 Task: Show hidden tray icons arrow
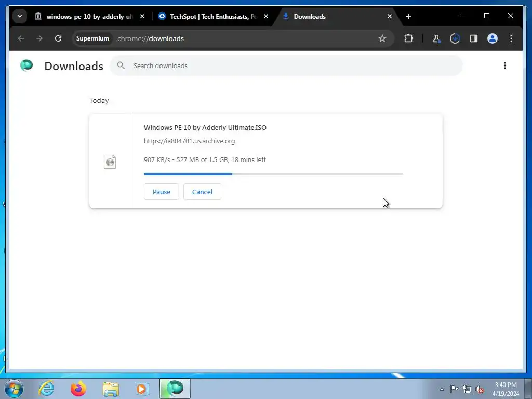(442, 389)
